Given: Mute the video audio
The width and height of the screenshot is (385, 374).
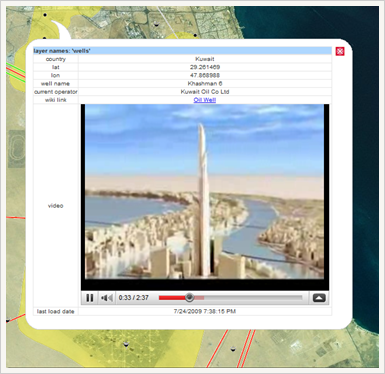Looking at the screenshot, I should 107,298.
